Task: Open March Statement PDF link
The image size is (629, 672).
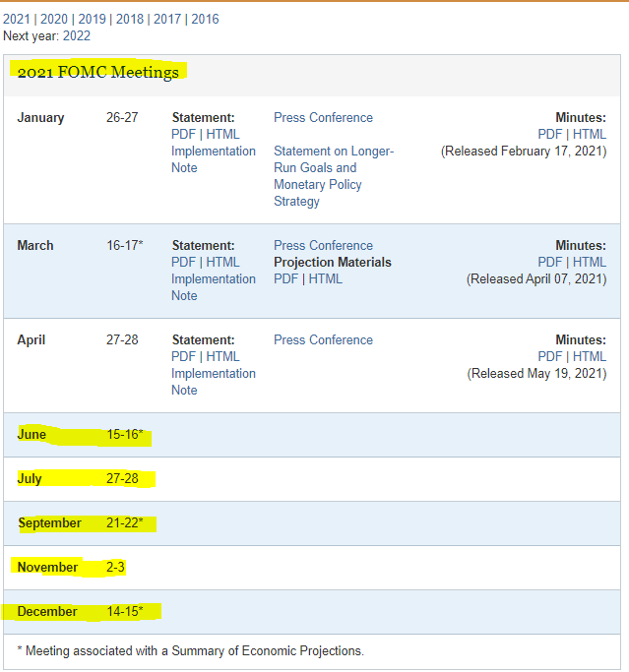Action: coord(183,262)
